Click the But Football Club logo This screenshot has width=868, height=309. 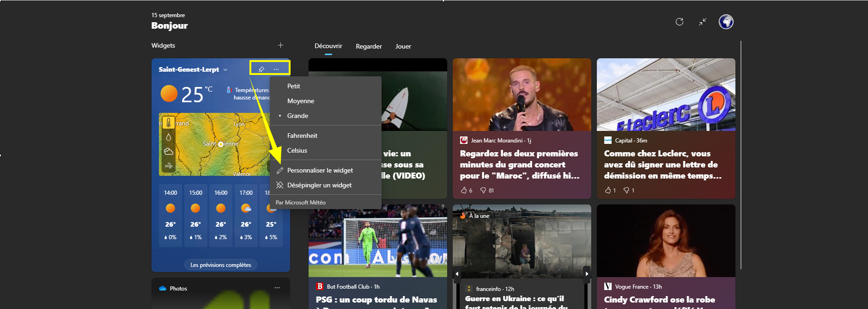[x=320, y=286]
